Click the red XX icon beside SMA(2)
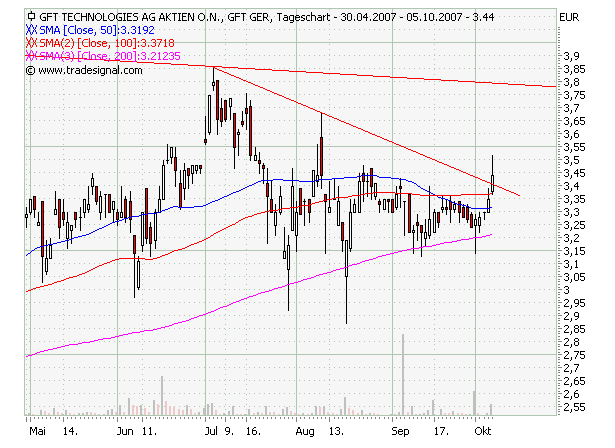The height and width of the screenshot is (448, 615). click(31, 43)
